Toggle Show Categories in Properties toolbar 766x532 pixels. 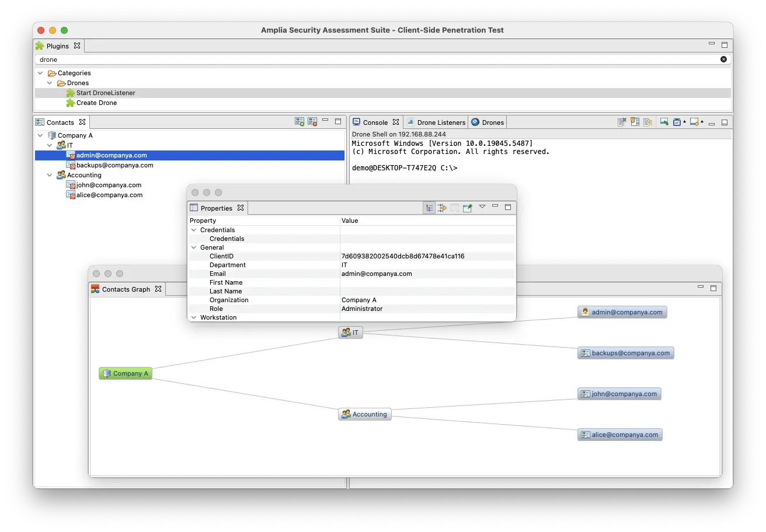pyautogui.click(x=429, y=208)
